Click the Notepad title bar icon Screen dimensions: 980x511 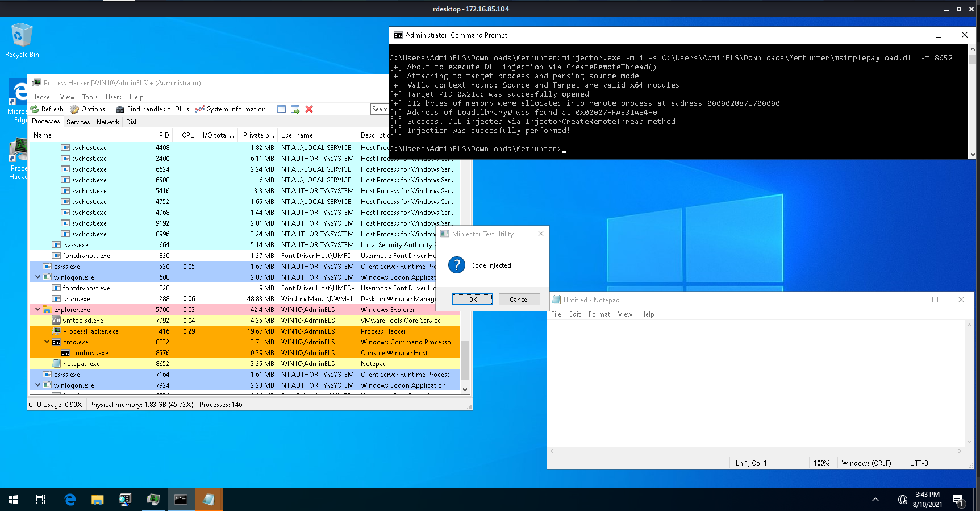[557, 300]
